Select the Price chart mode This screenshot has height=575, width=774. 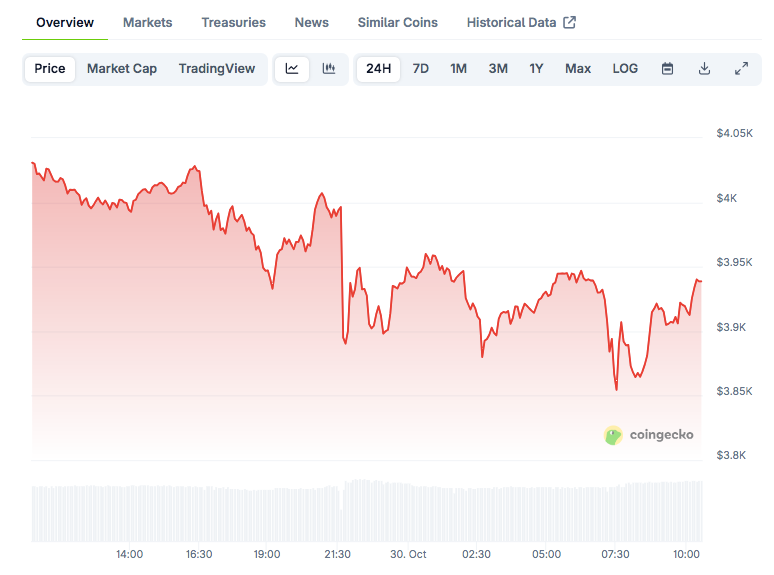[50, 69]
